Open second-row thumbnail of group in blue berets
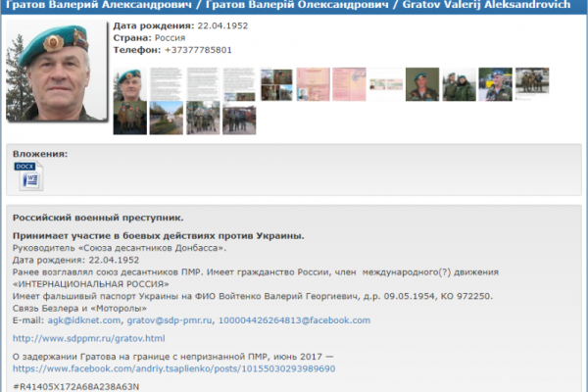588x392 pixels. pyautogui.click(x=203, y=118)
